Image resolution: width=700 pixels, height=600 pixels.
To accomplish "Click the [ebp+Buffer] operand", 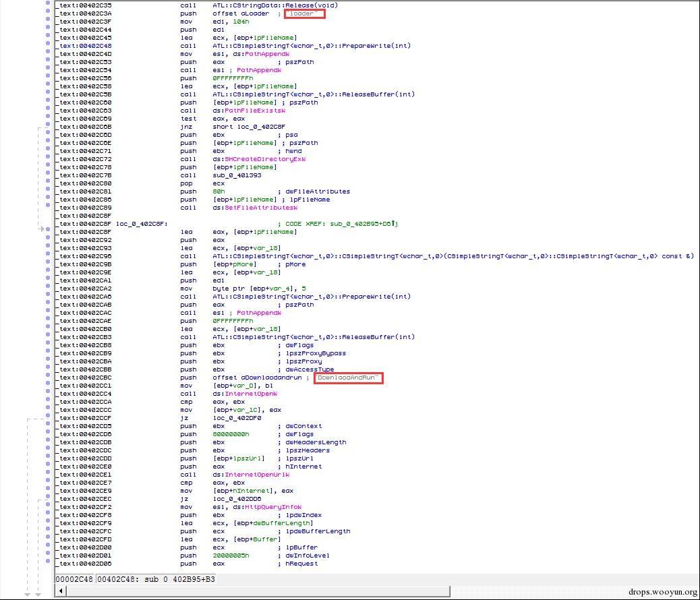I will pyautogui.click(x=257, y=539).
